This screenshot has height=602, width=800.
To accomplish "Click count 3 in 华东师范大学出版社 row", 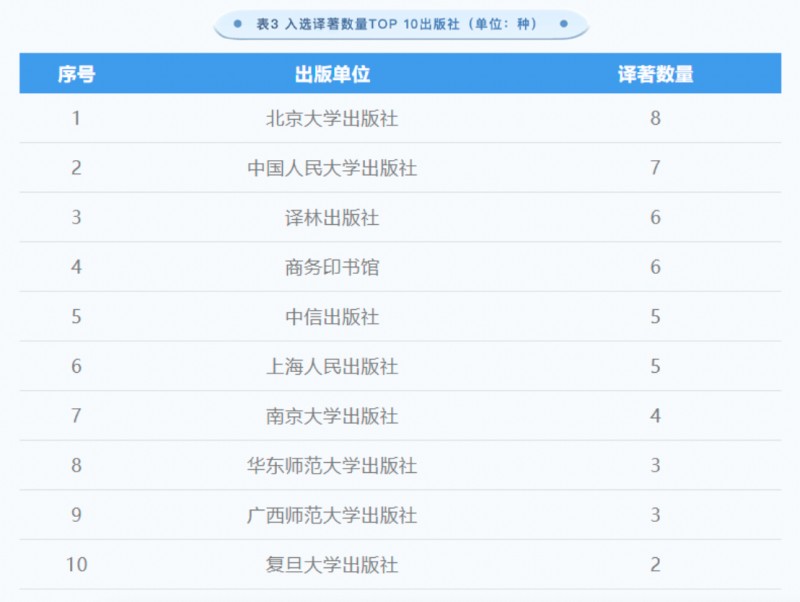I will (656, 465).
